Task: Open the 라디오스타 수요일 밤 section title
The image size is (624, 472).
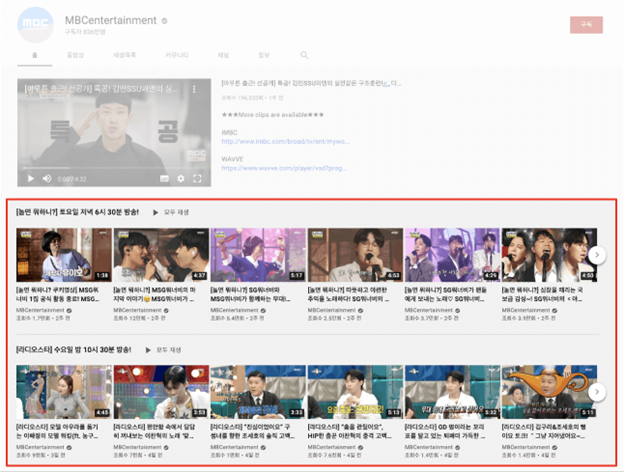Action: [74, 350]
